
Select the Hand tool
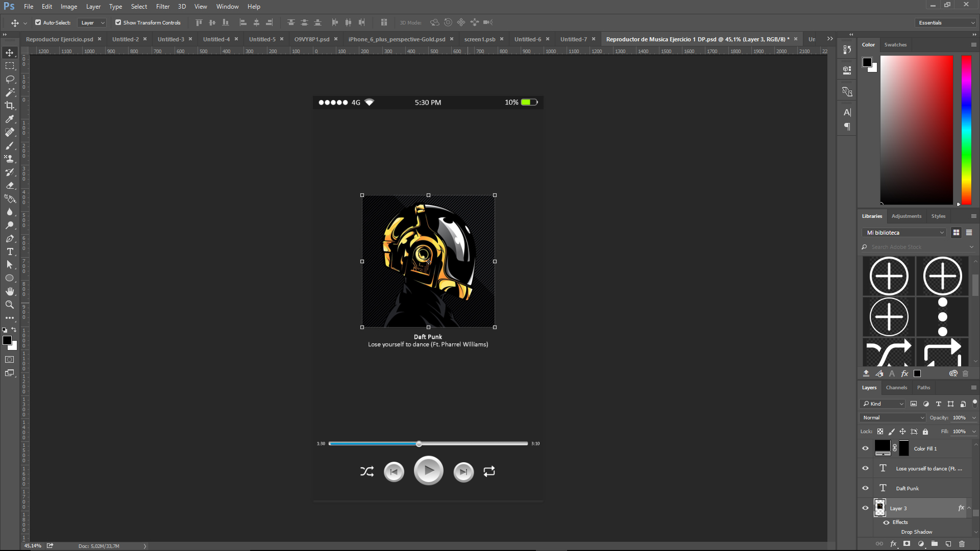tap(10, 291)
